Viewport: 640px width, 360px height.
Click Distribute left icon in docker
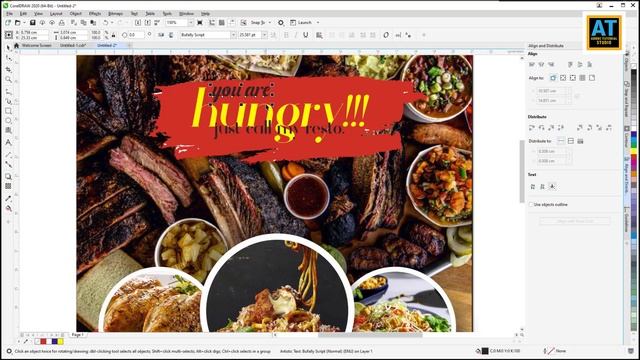pyautogui.click(x=532, y=128)
